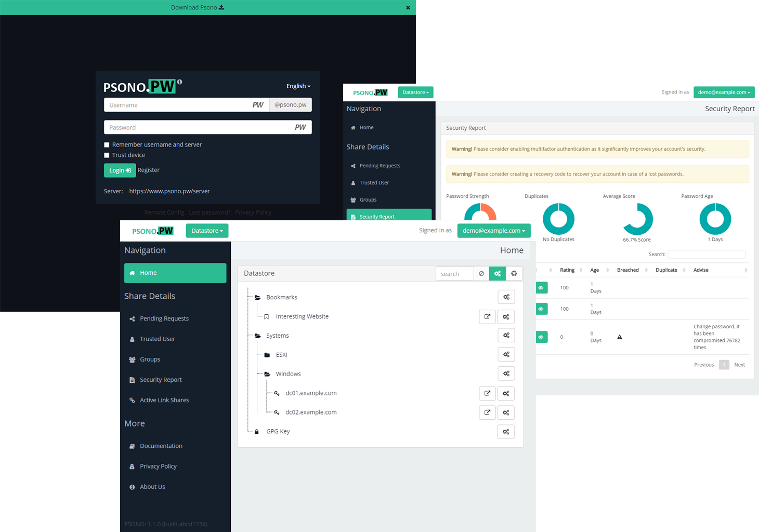
Task: Open Datastore dropdown in the Home window
Action: [207, 231]
